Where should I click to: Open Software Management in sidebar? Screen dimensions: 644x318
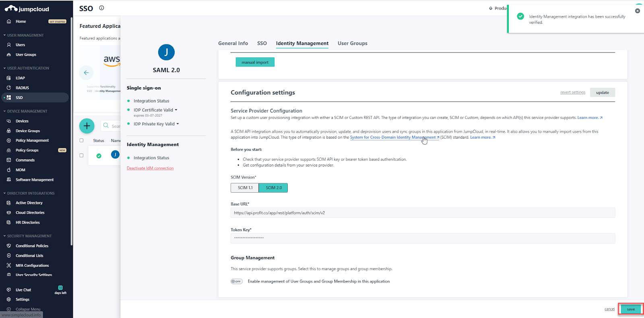[35, 180]
